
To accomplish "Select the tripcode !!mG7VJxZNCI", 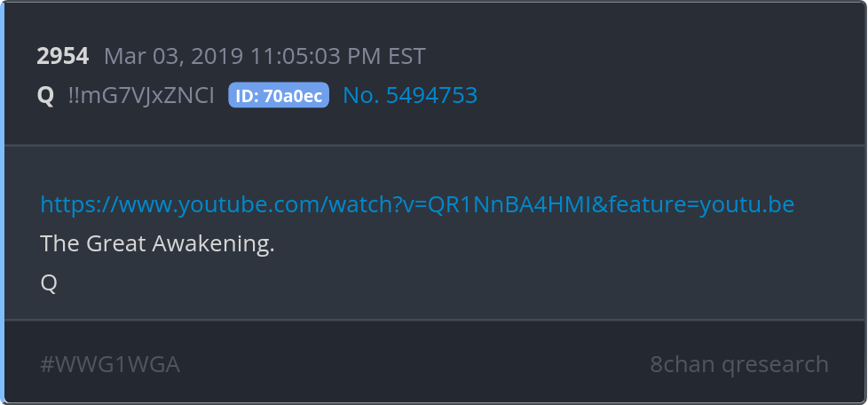I will pyautogui.click(x=141, y=95).
